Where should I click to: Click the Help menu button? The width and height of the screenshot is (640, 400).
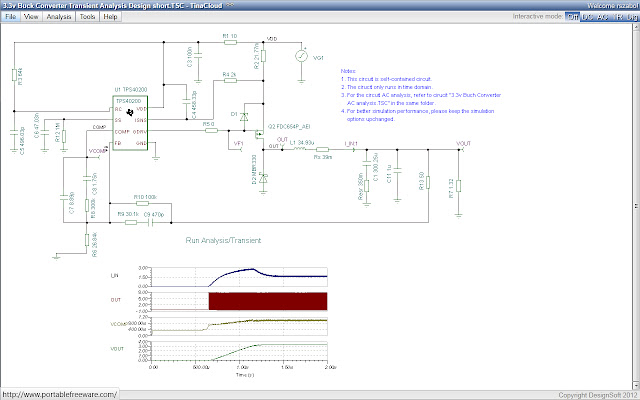(x=110, y=18)
